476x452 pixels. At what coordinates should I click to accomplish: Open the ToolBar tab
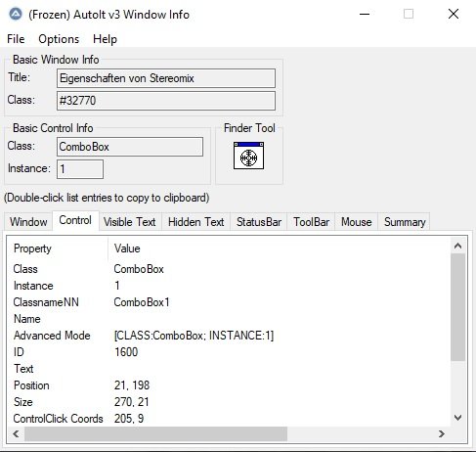pyautogui.click(x=311, y=222)
